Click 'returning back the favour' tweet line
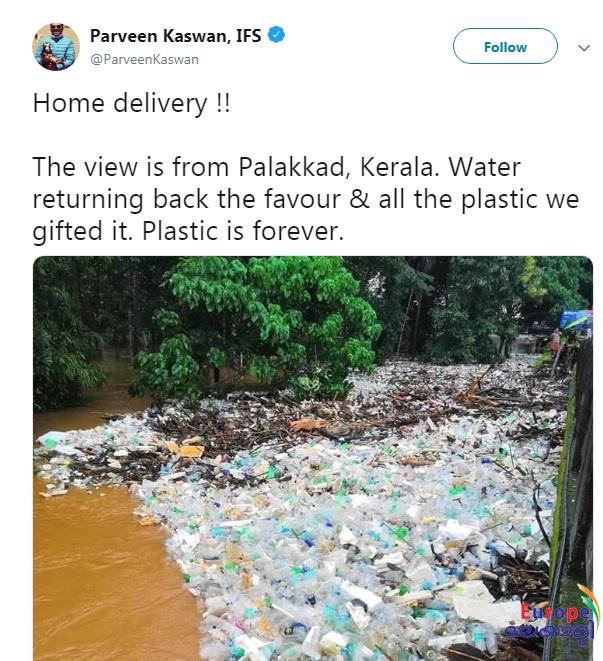The width and height of the screenshot is (603, 661). coord(186,199)
